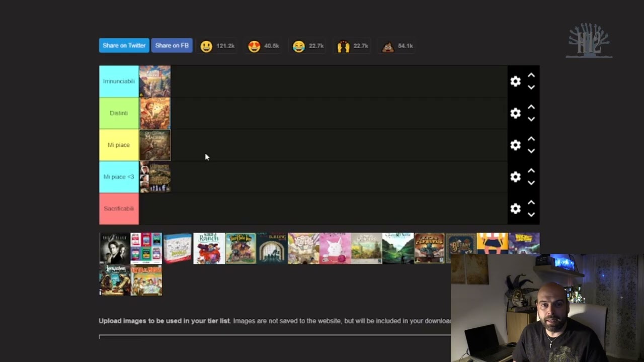644x362 pixels.
Task: Move Mi piace tier down with arrow
Action: coord(531,151)
